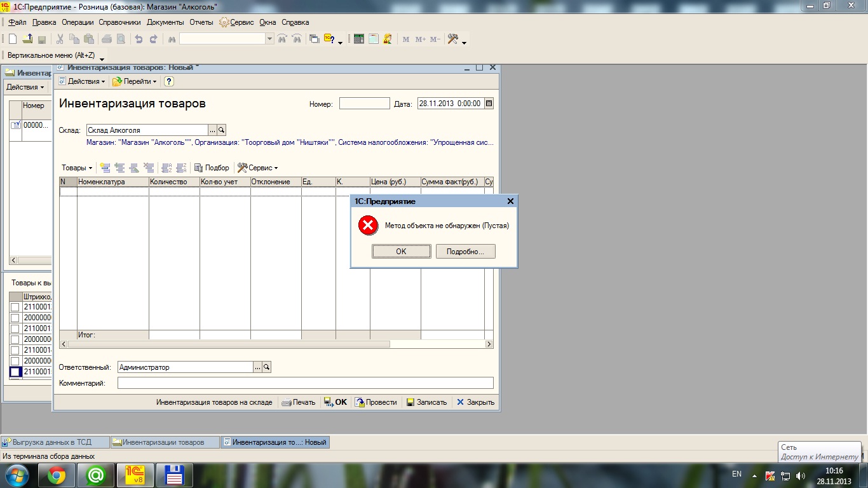Click the Redo arrow icon
This screenshot has width=868, height=488.
[x=153, y=39]
